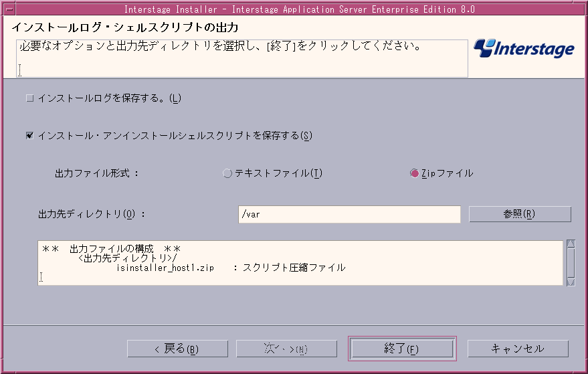Open the window menu in title bar
Viewport: 588px width, 374px height.
pyautogui.click(x=9, y=9)
